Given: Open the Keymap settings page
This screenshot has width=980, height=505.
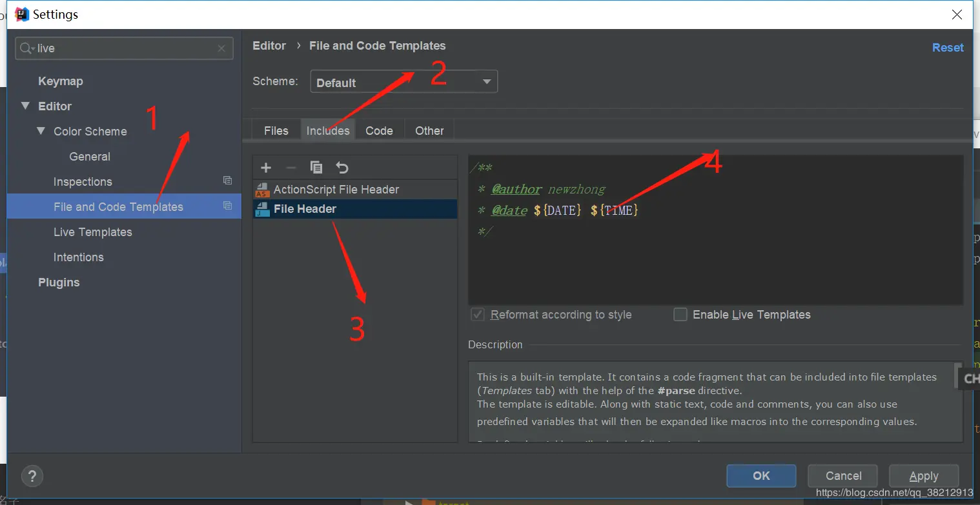Looking at the screenshot, I should (x=61, y=81).
